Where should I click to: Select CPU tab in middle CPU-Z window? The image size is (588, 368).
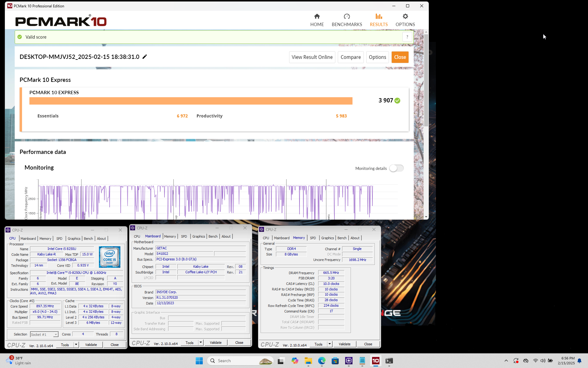click(x=137, y=236)
